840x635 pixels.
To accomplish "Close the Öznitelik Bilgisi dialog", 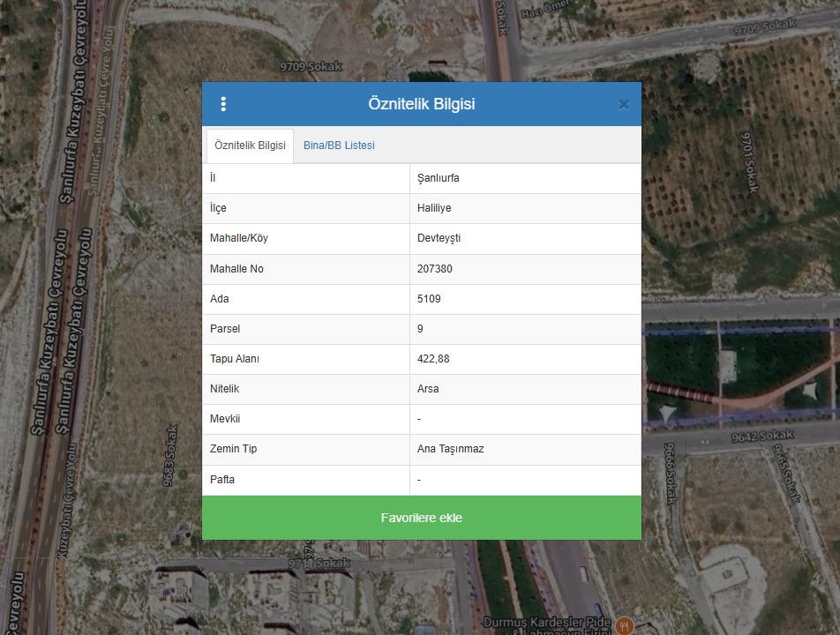I will coord(624,105).
